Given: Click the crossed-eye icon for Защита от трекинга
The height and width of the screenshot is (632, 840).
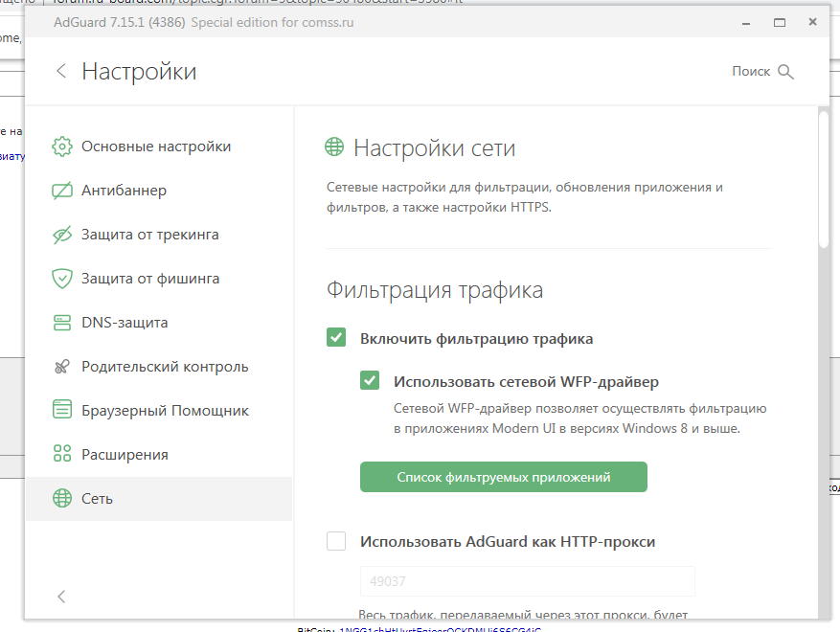Looking at the screenshot, I should [62, 235].
